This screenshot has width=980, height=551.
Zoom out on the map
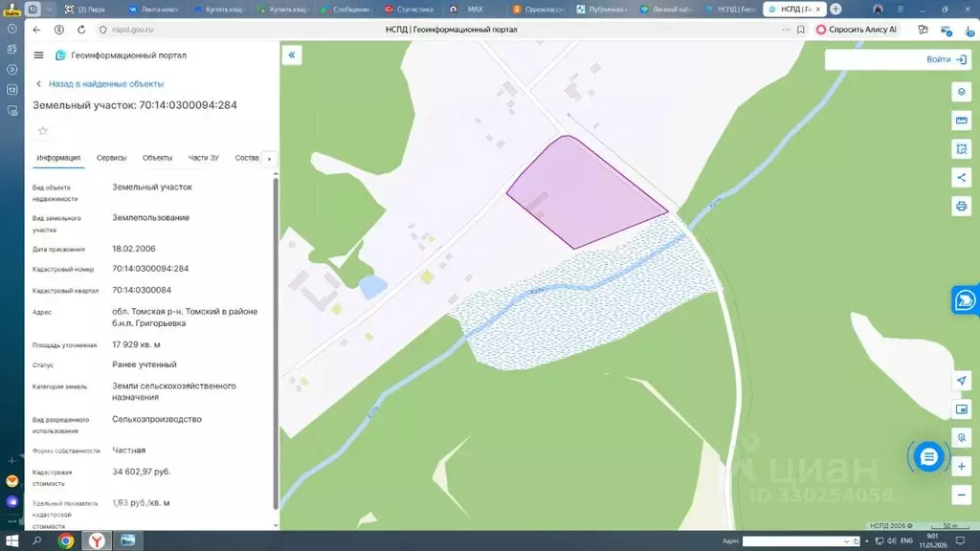tap(961, 495)
